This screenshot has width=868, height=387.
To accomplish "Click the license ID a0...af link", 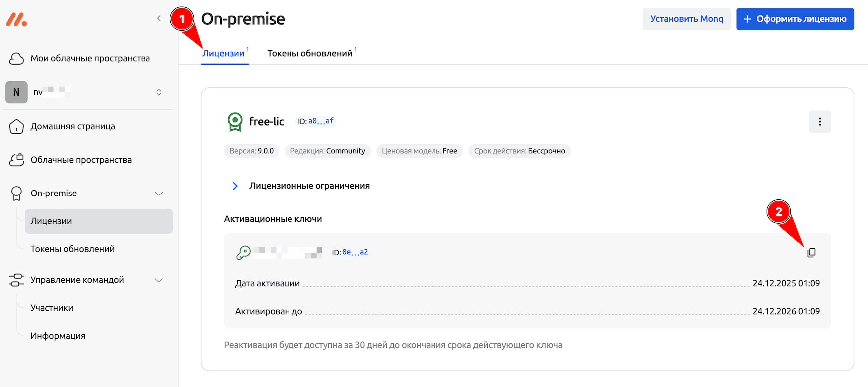I will coord(321,121).
